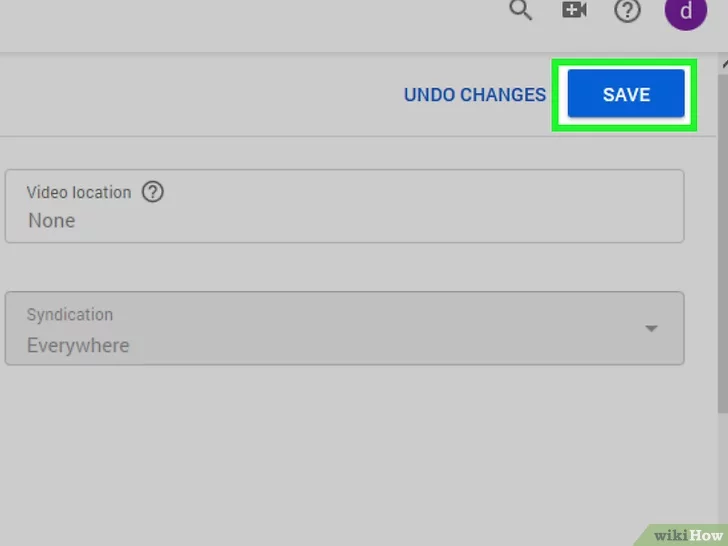Click the scrollbar track below the thumb
728x546 pixels.
coord(723,470)
